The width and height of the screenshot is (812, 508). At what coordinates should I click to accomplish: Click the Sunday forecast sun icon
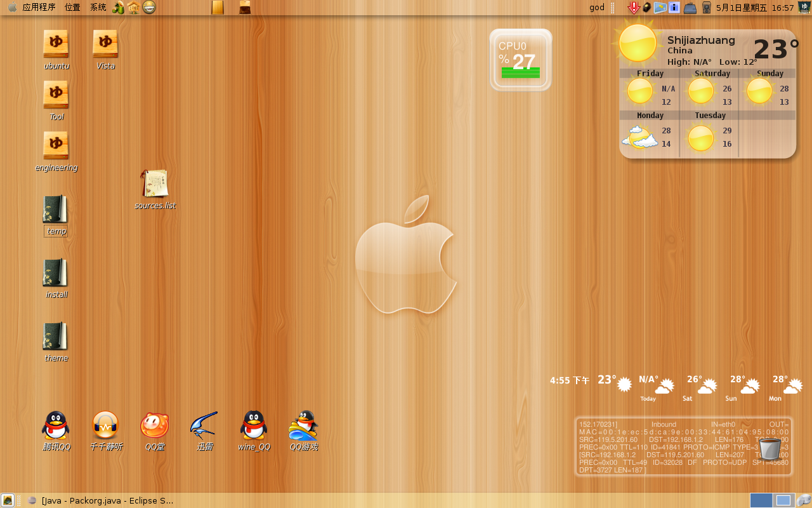point(759,90)
